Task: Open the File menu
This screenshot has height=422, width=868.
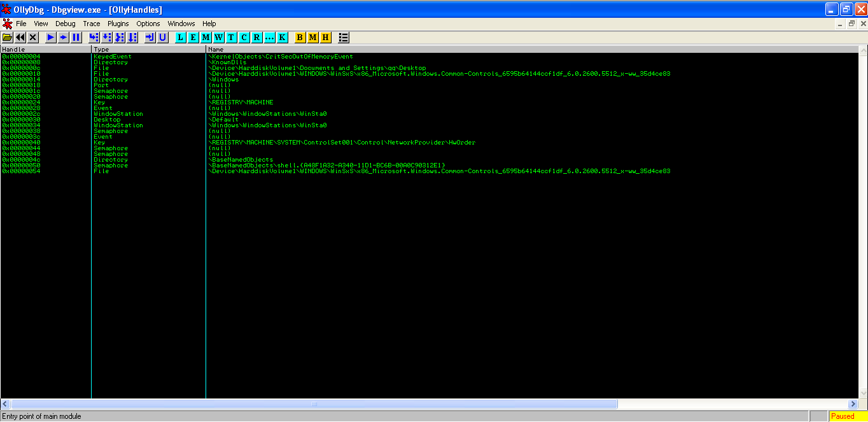Action: (21, 24)
